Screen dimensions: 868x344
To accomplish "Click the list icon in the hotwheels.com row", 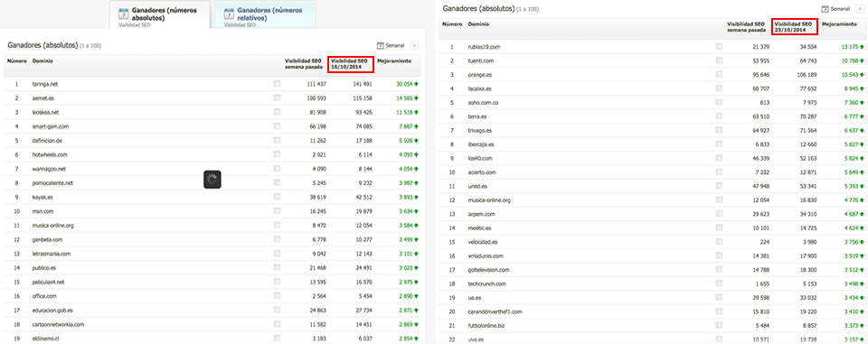I will pos(277,154).
